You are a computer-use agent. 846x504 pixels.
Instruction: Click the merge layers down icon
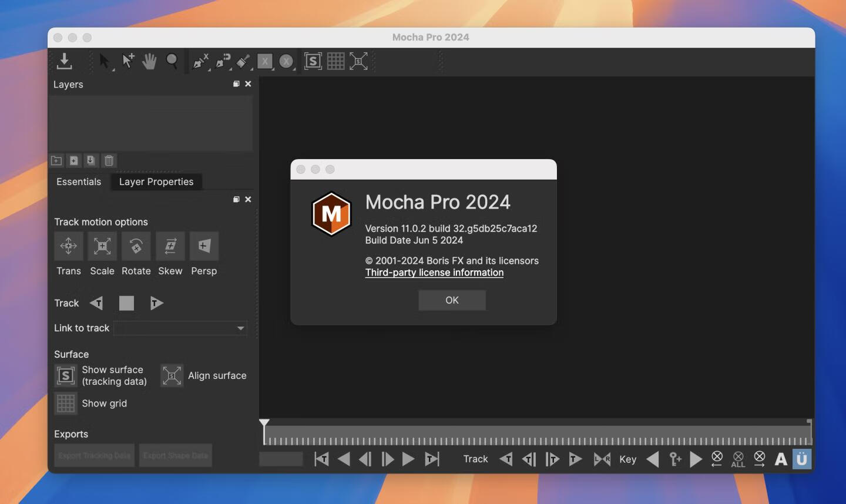point(91,160)
